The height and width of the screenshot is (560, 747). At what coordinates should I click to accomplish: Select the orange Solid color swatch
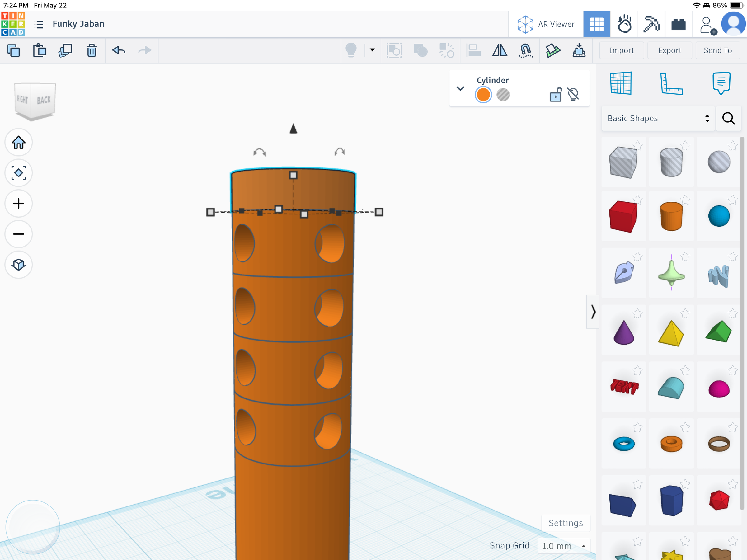tap(483, 95)
